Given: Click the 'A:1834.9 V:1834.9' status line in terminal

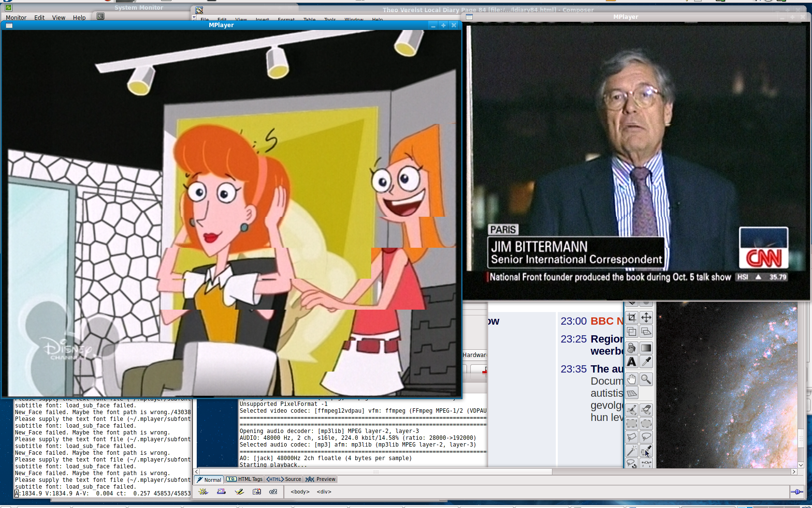Looking at the screenshot, I should point(103,493).
